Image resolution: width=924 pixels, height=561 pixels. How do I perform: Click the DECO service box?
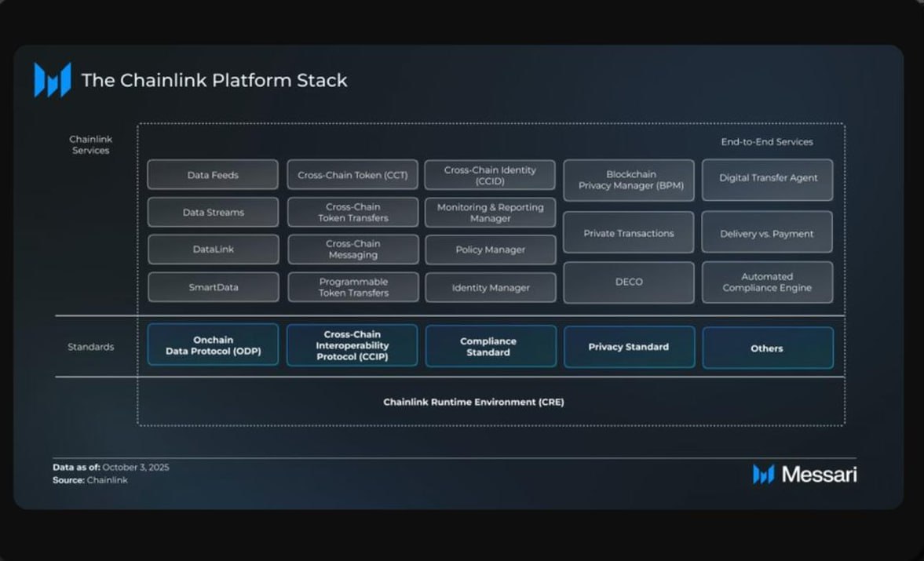coord(629,282)
